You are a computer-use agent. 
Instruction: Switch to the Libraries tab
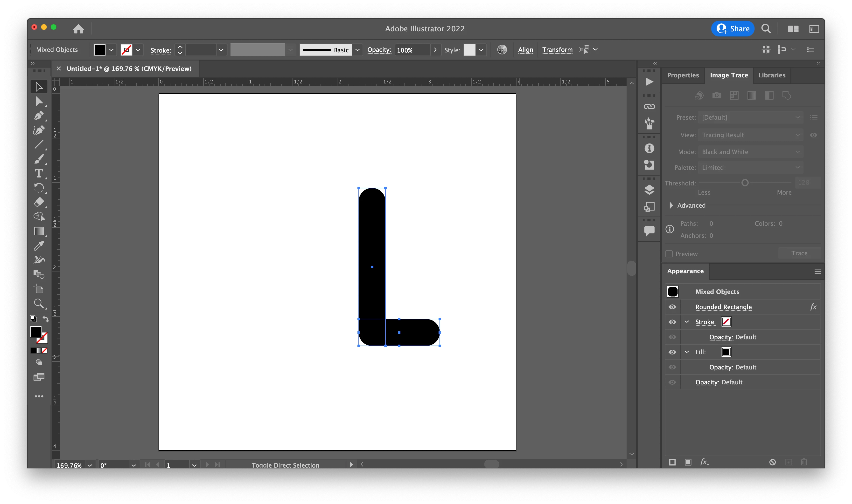point(771,75)
